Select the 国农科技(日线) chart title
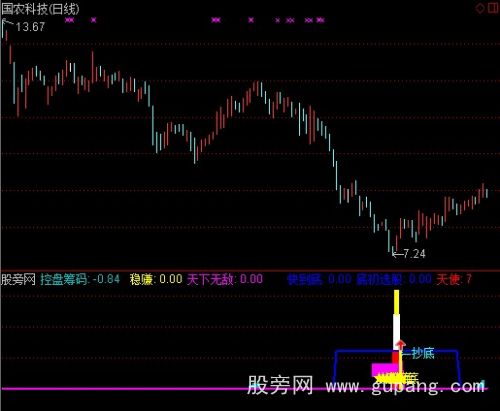 [40, 9]
